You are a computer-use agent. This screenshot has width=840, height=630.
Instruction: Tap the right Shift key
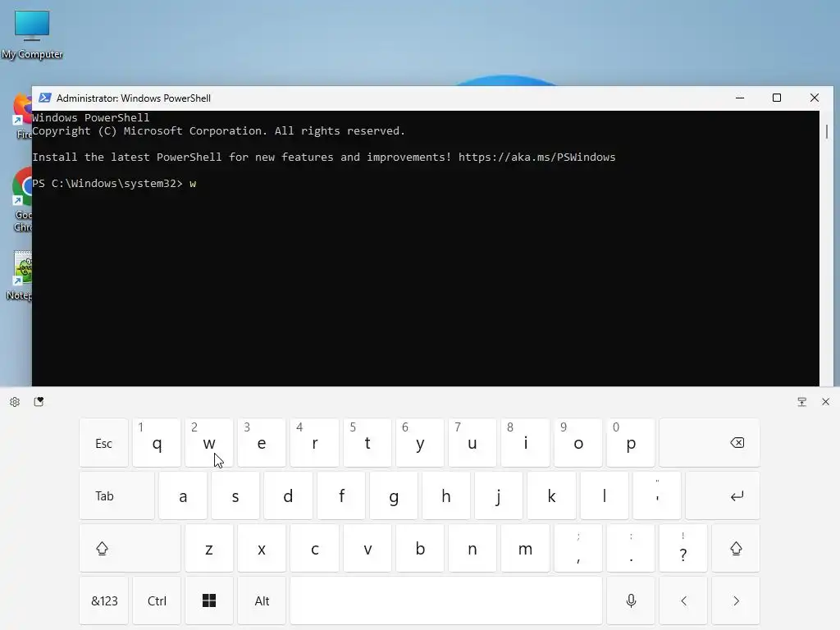tap(736, 549)
